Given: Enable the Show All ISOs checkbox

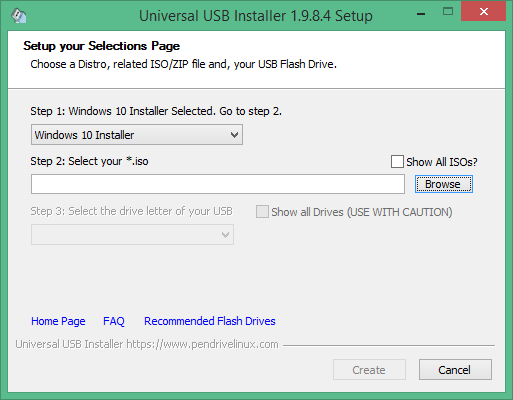Looking at the screenshot, I should coord(397,162).
